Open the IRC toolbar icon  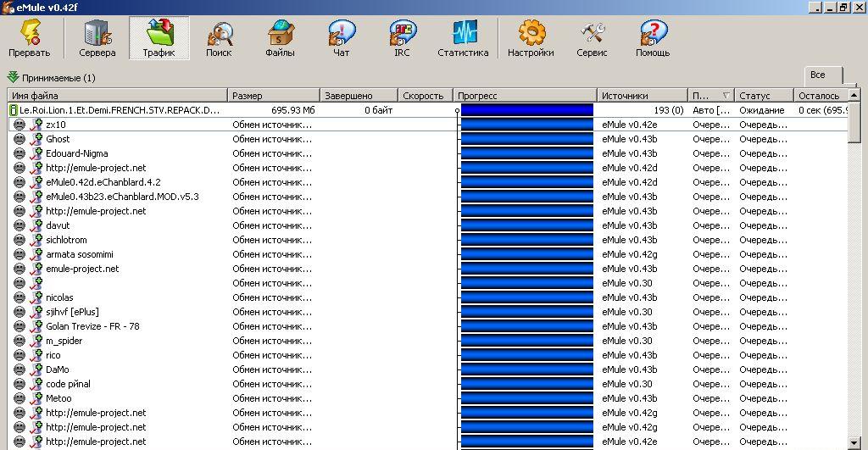pyautogui.click(x=402, y=37)
